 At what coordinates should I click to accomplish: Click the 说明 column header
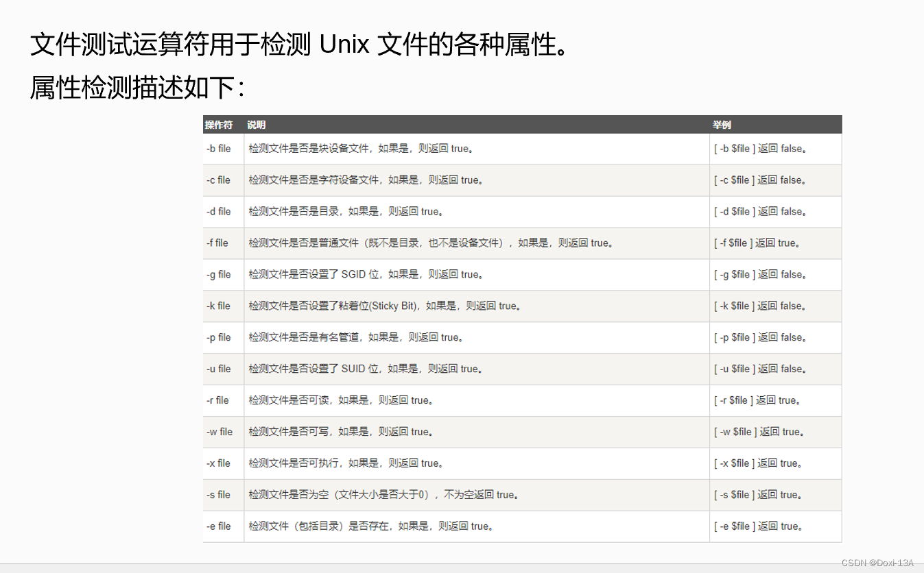(x=257, y=124)
